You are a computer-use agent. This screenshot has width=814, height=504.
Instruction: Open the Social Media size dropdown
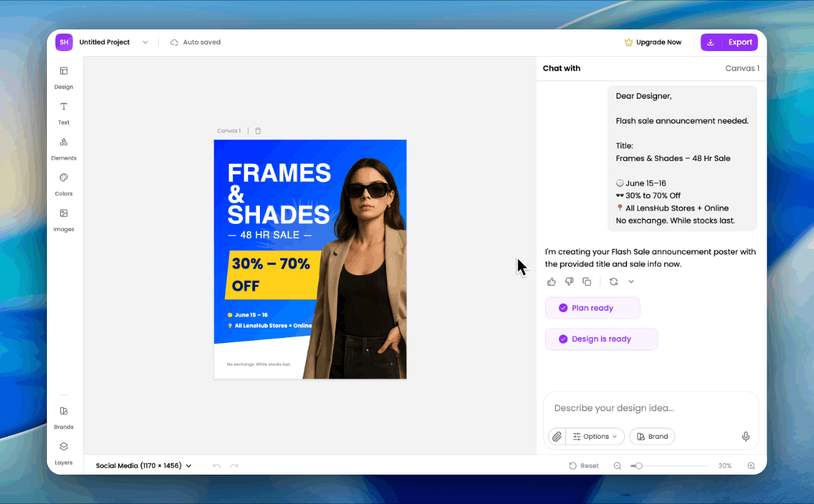pos(144,465)
